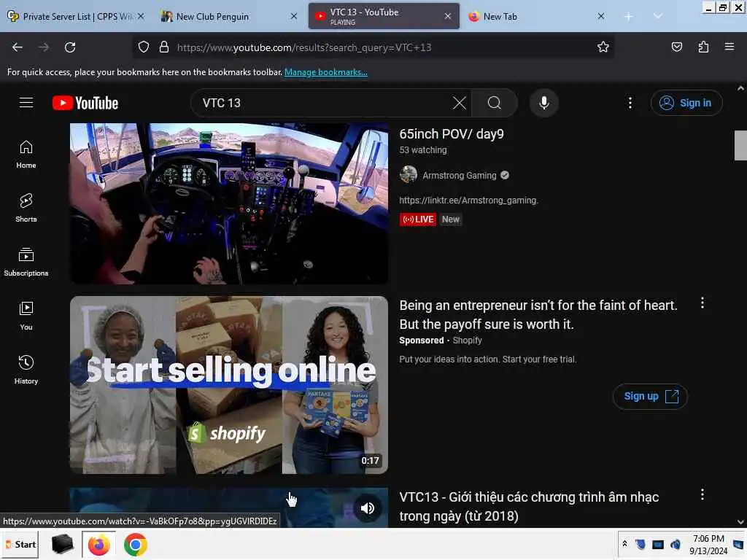Click the magnifier search button

[495, 103]
